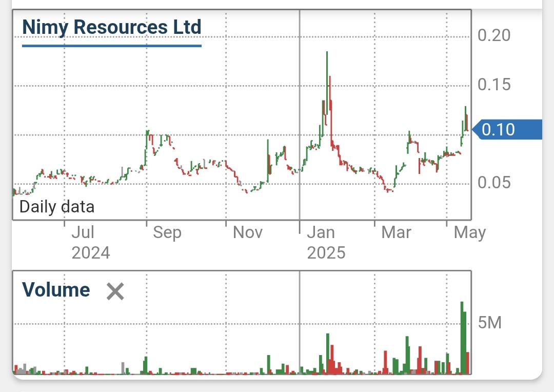Select the May label on the time axis
The image size is (554, 392).
(x=470, y=233)
